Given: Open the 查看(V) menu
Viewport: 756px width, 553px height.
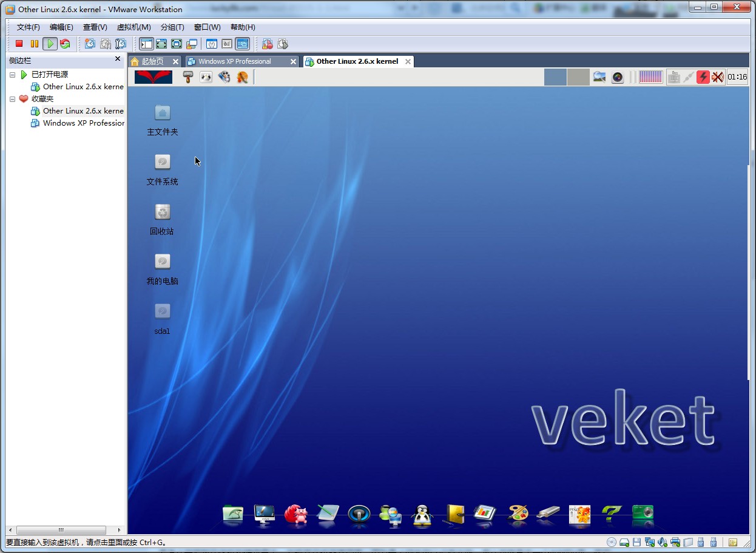Looking at the screenshot, I should (x=95, y=27).
